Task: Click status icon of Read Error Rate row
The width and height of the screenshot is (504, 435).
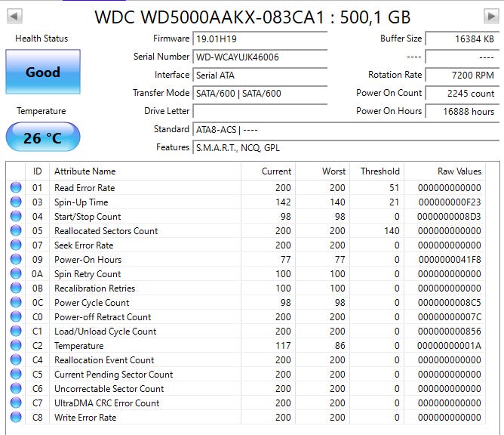Action: (x=16, y=187)
